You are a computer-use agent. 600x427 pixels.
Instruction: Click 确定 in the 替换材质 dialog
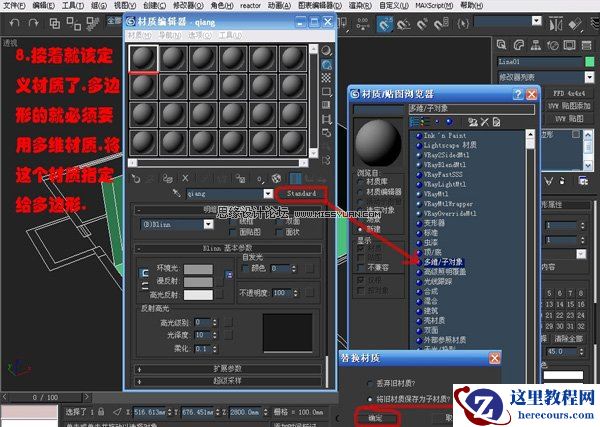point(375,418)
